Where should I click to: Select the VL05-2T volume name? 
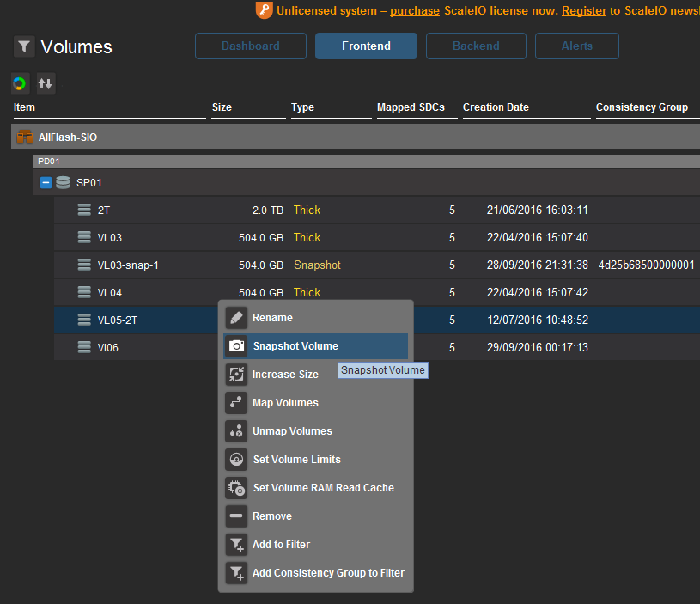point(118,320)
